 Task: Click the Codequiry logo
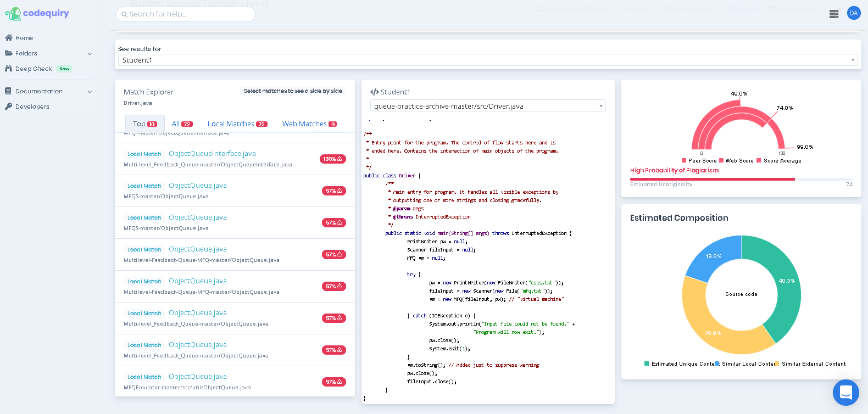click(37, 13)
